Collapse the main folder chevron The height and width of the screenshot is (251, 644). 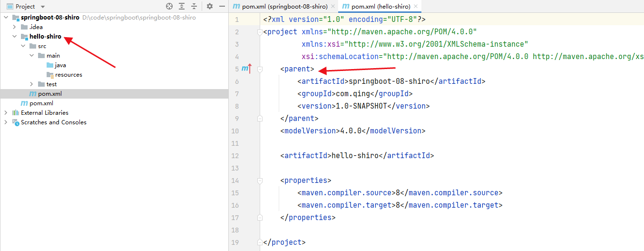click(32, 56)
